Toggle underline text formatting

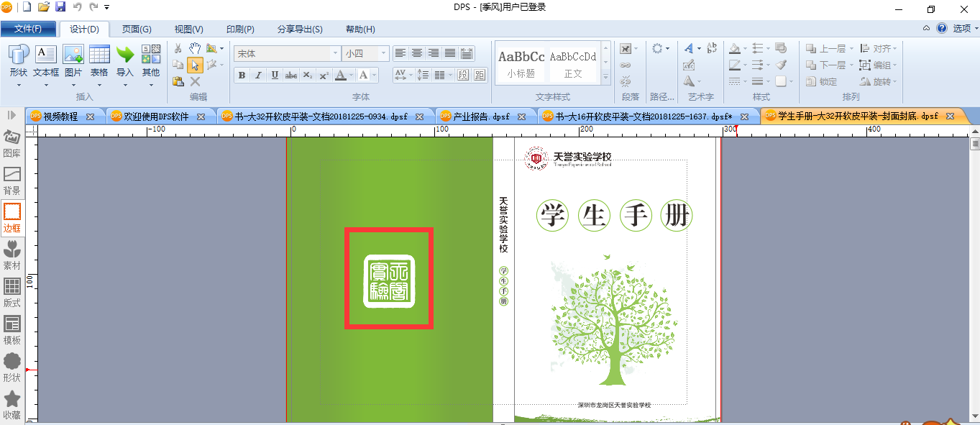coord(275,75)
